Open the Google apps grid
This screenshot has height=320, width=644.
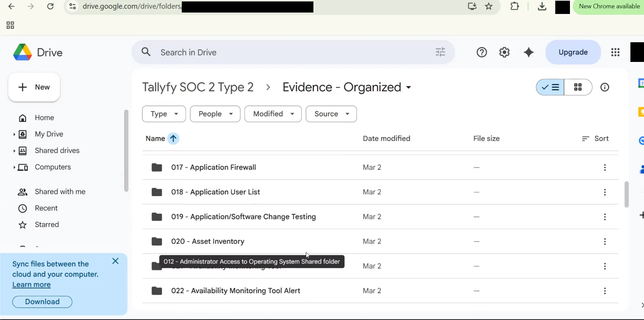[x=615, y=52]
